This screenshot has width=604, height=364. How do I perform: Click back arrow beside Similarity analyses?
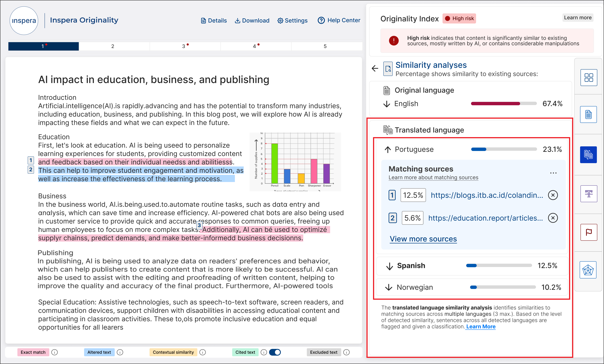pos(375,68)
